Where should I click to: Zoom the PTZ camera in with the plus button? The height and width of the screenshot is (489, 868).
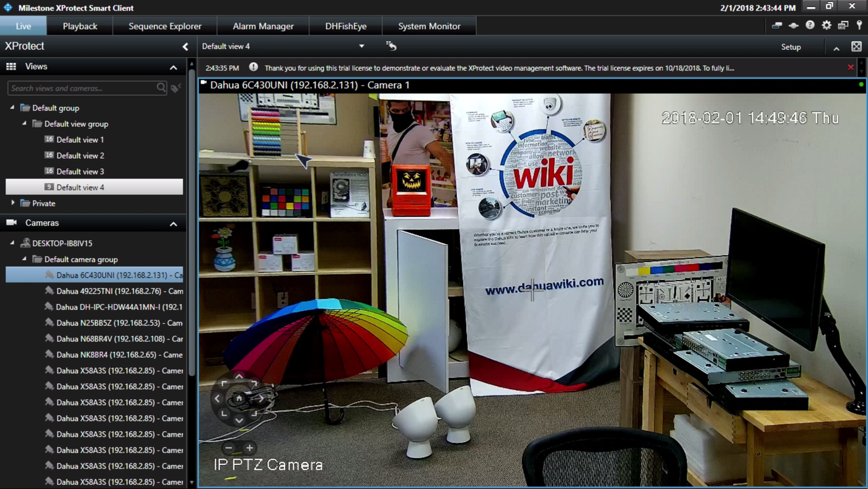click(249, 448)
